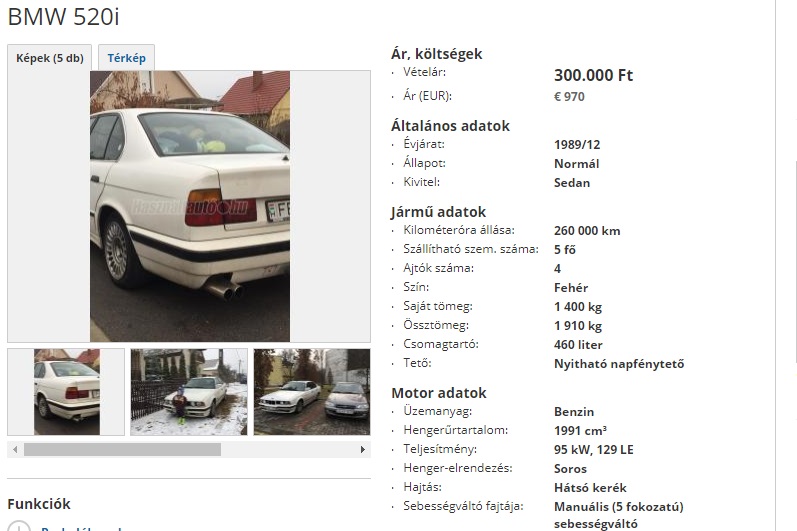This screenshot has height=531, width=797.
Task: Click the € 970 euro price
Action: pyautogui.click(x=569, y=97)
